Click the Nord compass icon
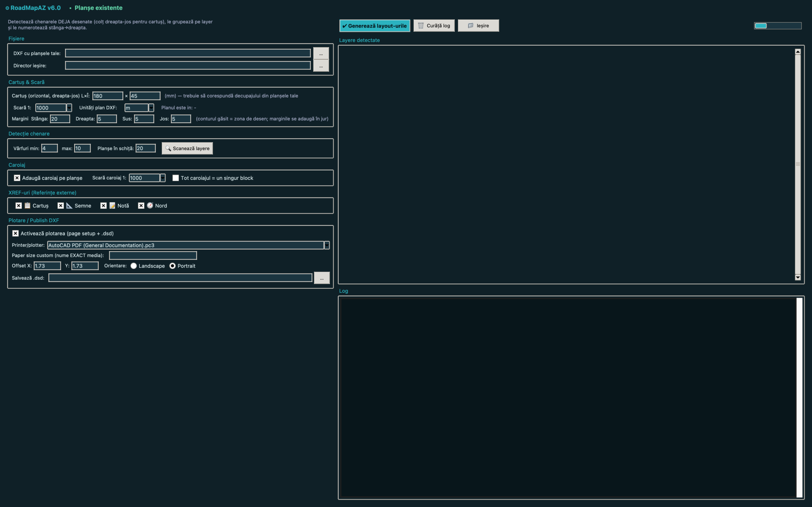Viewport: 812px width, 507px height. point(150,206)
